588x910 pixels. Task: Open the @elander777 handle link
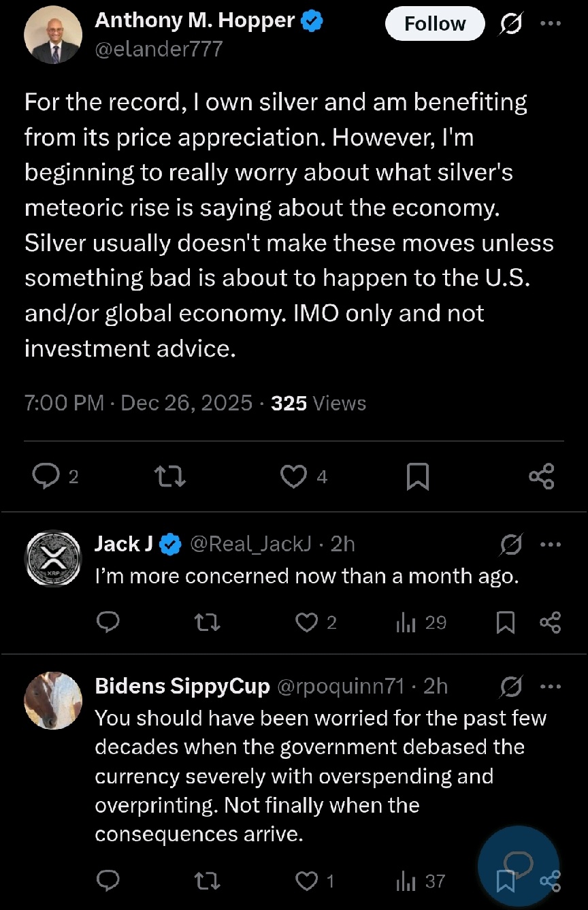click(x=159, y=49)
